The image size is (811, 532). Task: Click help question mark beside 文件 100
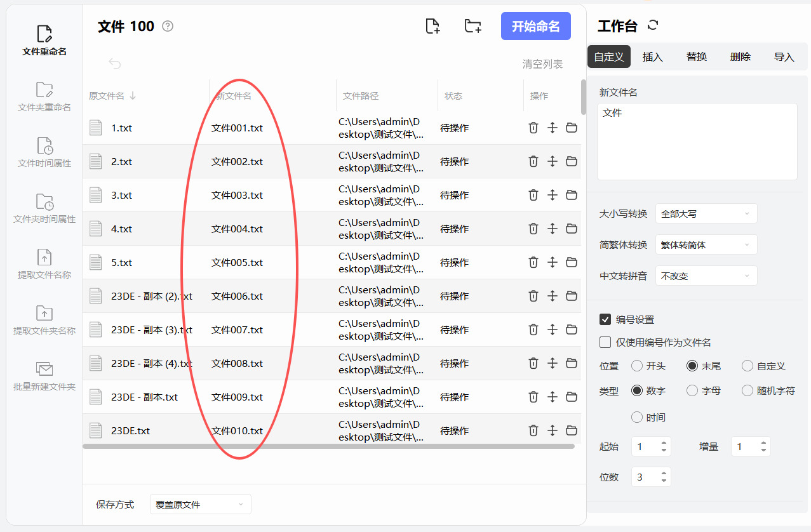click(x=168, y=26)
